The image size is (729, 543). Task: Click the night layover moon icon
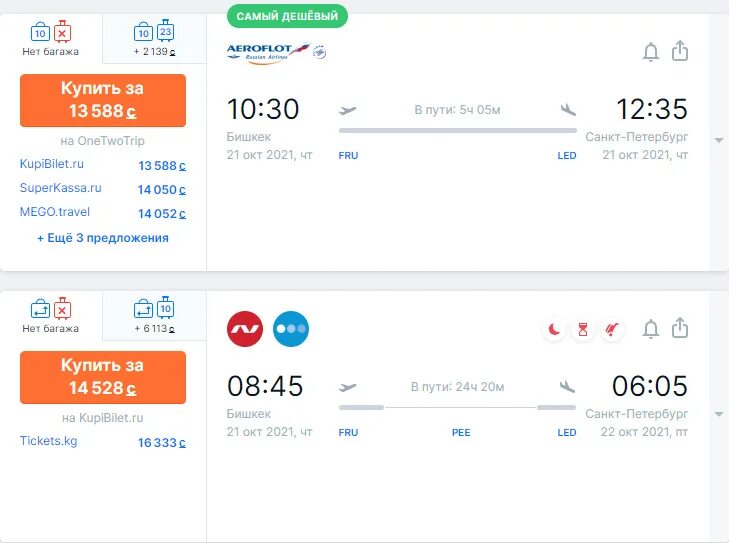coord(554,330)
